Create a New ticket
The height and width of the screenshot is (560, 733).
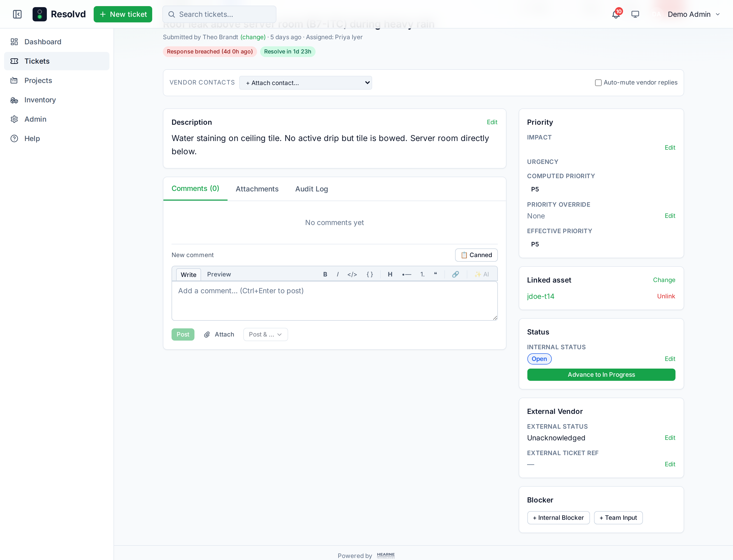coord(123,14)
